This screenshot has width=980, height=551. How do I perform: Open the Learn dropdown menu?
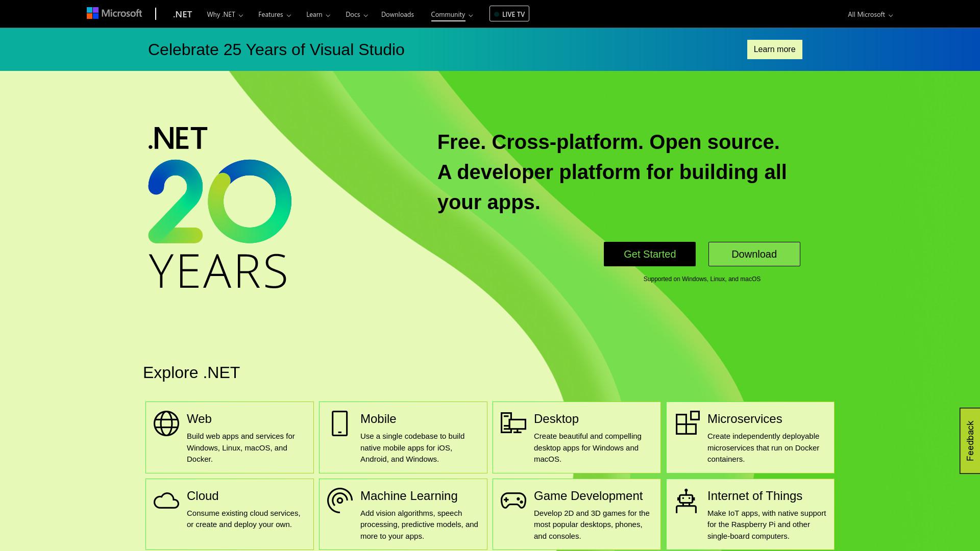[x=318, y=14]
